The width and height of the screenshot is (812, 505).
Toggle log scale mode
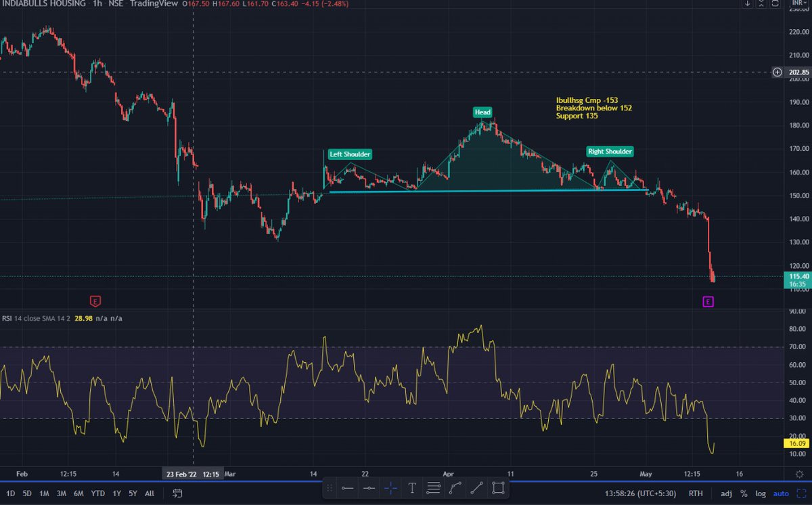(760, 493)
